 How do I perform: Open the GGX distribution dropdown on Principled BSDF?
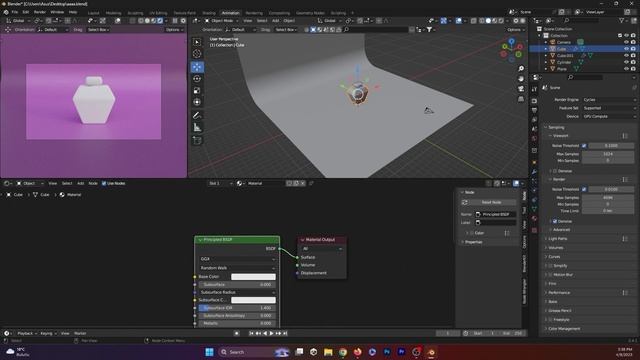tap(237, 259)
